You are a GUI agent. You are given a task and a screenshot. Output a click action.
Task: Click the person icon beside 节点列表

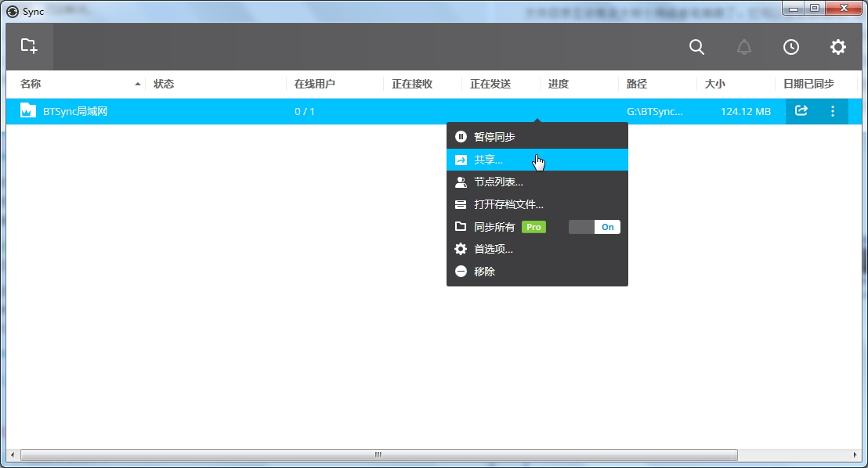[461, 182]
